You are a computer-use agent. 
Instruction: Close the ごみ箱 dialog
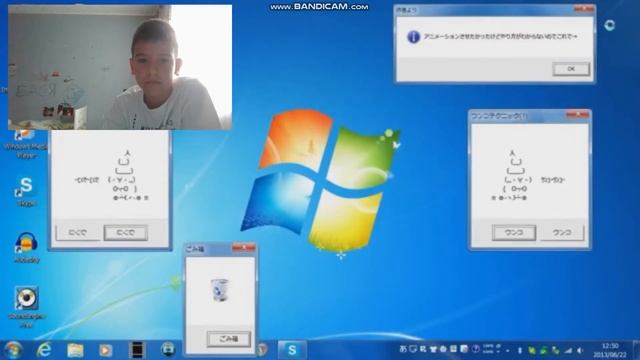coord(244,248)
